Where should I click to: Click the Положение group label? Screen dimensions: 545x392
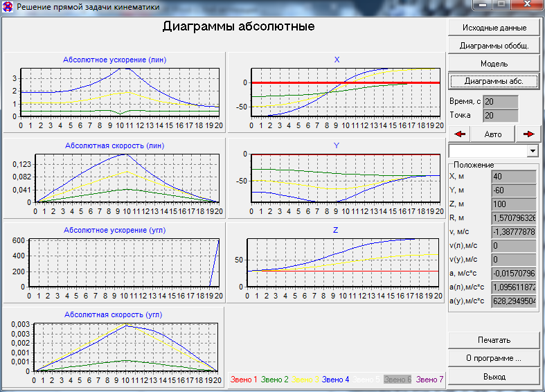click(474, 165)
